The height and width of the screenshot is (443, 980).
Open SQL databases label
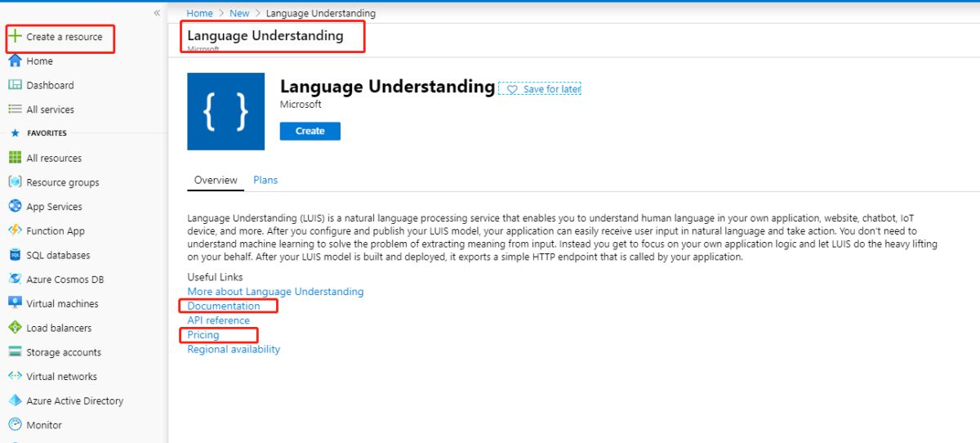click(x=58, y=255)
